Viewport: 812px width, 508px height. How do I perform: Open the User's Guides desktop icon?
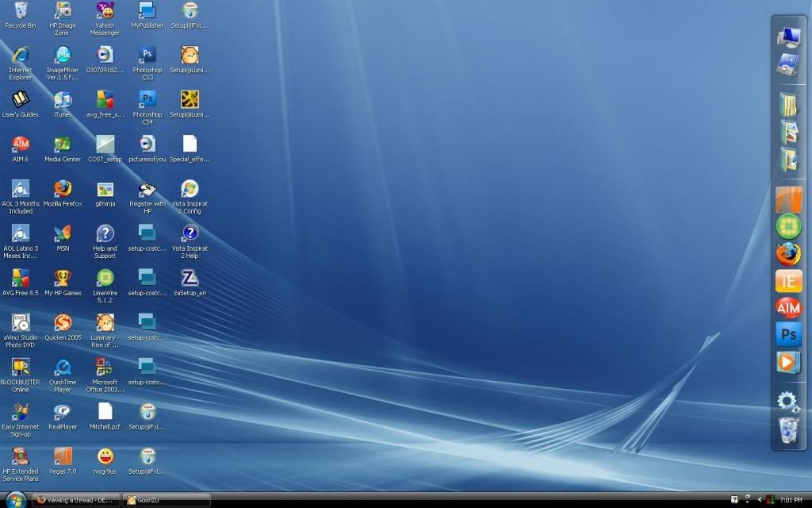[x=21, y=104]
